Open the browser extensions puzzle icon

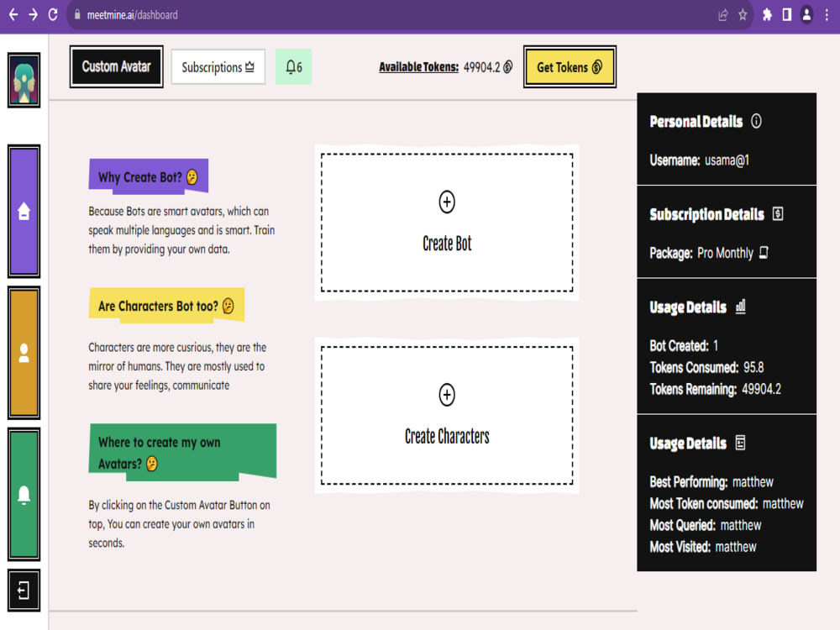pyautogui.click(x=767, y=15)
